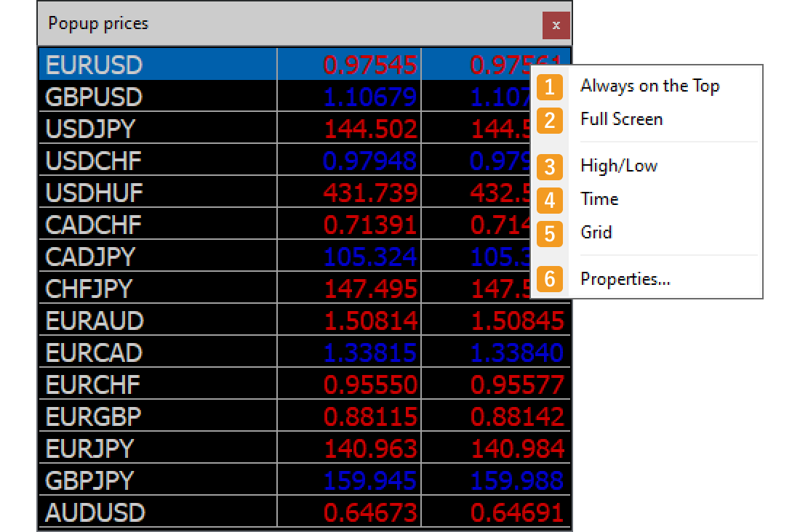Image resolution: width=800 pixels, height=532 pixels.
Task: Open the Properties dialog
Action: click(625, 278)
